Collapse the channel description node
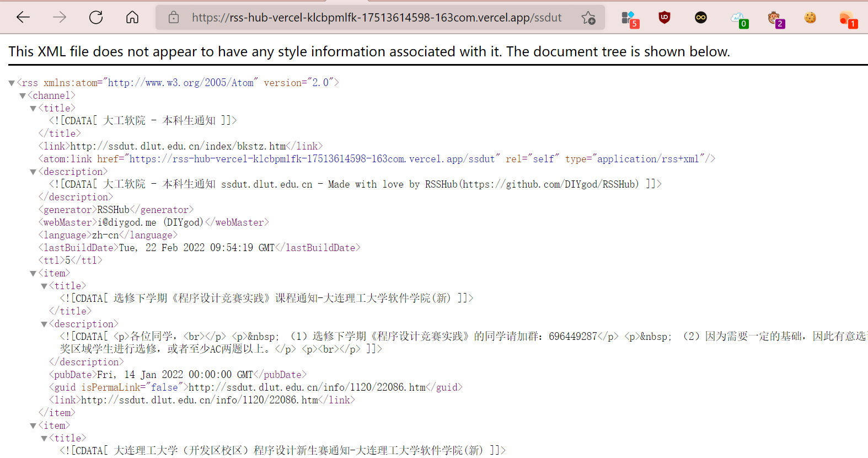 pos(33,172)
